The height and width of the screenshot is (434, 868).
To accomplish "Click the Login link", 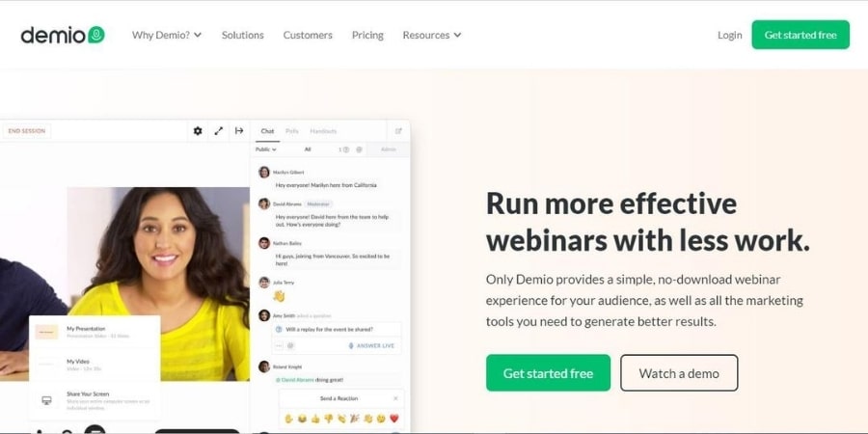I will [x=730, y=35].
